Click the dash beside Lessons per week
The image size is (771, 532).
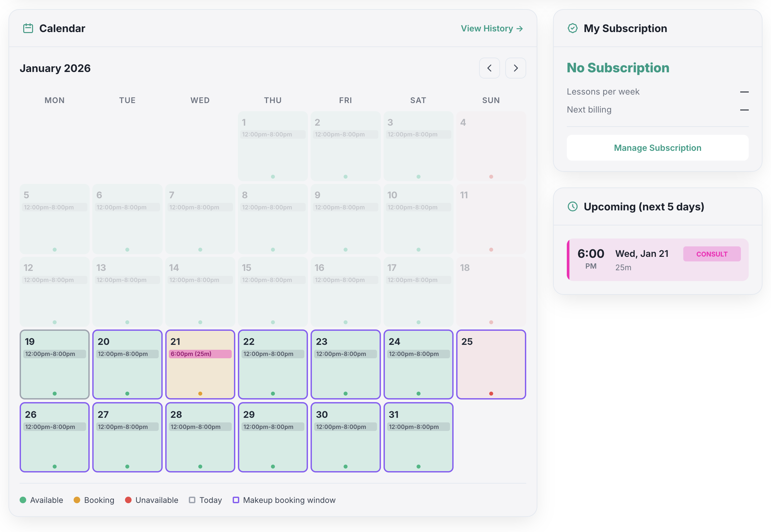tap(744, 92)
